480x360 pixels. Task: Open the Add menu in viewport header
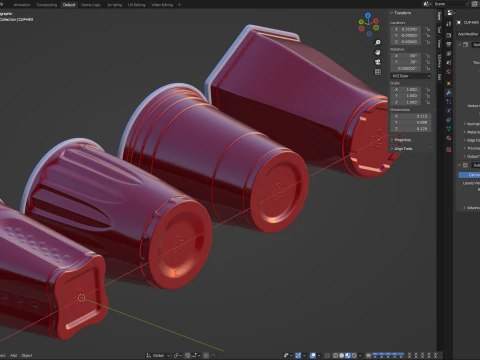[x=14, y=355]
